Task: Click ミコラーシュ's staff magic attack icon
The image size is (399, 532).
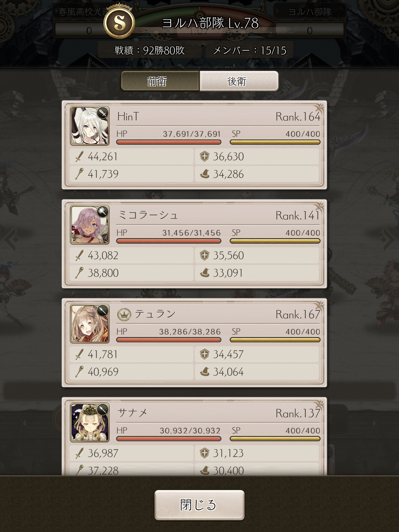Action: [x=79, y=273]
